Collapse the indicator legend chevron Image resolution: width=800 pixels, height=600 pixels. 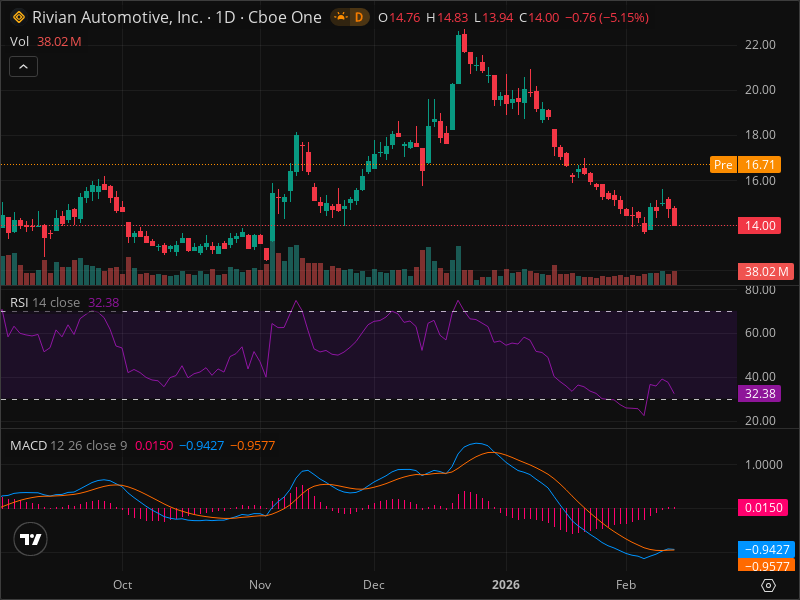point(23,66)
